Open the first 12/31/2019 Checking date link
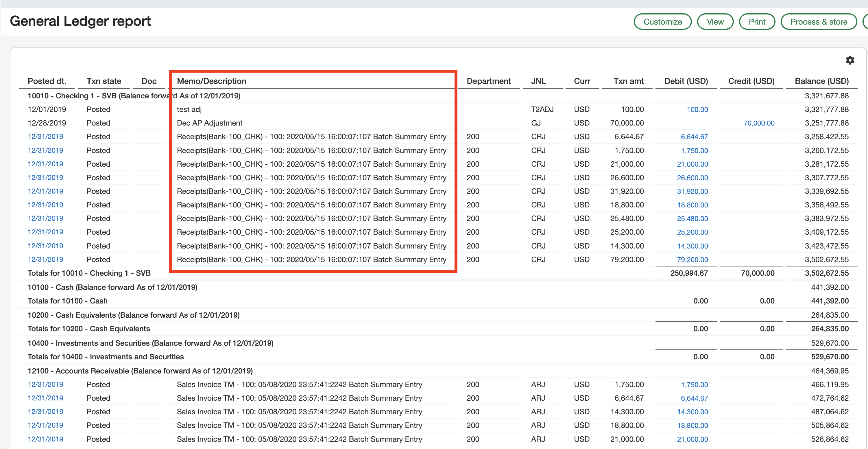 click(45, 137)
